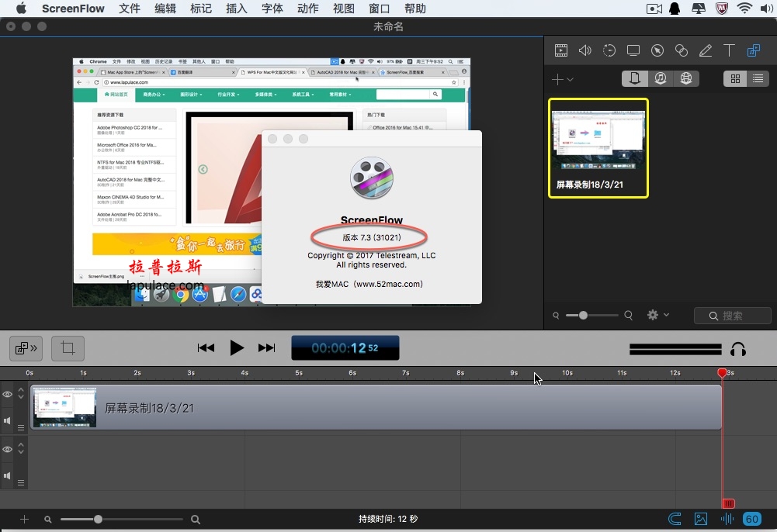This screenshot has height=532, width=777.
Task: Click the small magnifier beside thumbnail slider
Action: tap(556, 315)
